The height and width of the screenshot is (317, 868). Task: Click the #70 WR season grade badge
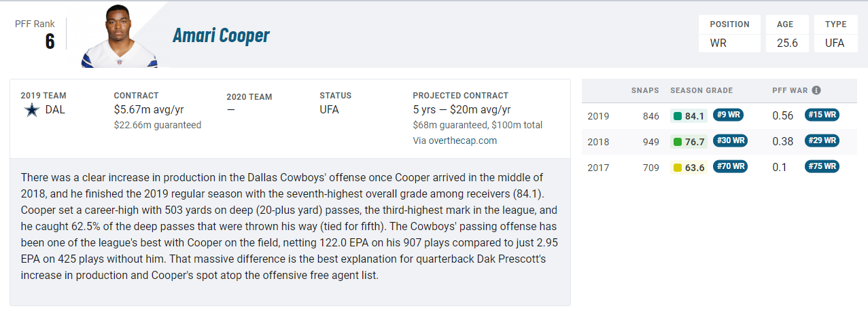click(x=731, y=166)
